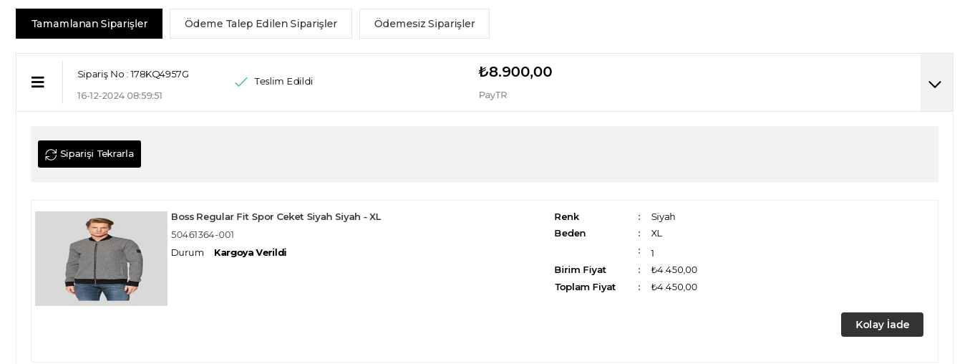Click the product code 50461364-001
The width and height of the screenshot is (980, 364).
click(203, 234)
